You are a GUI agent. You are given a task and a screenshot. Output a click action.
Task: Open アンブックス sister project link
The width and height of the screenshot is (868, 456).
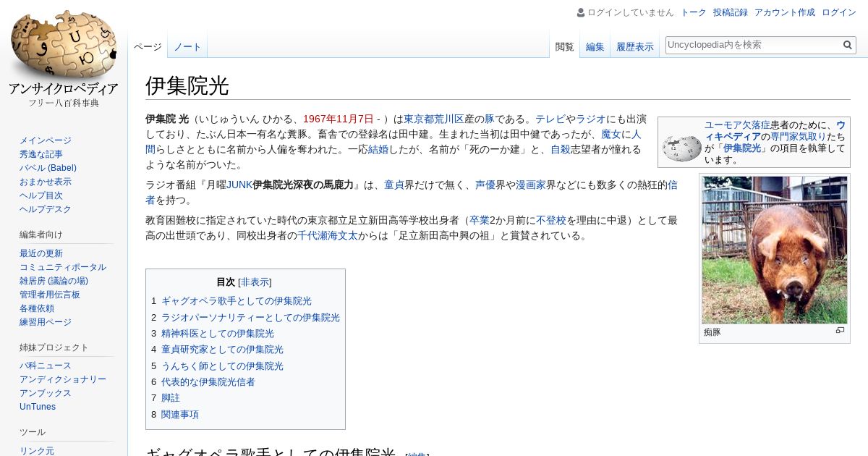pyautogui.click(x=46, y=393)
